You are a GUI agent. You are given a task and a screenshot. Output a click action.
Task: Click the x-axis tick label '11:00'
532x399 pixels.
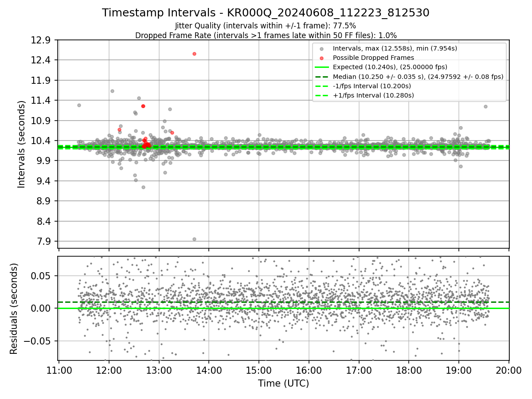[59, 371]
